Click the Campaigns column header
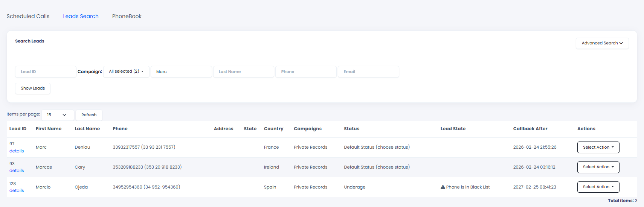The height and width of the screenshot is (207, 644). [x=308, y=129]
